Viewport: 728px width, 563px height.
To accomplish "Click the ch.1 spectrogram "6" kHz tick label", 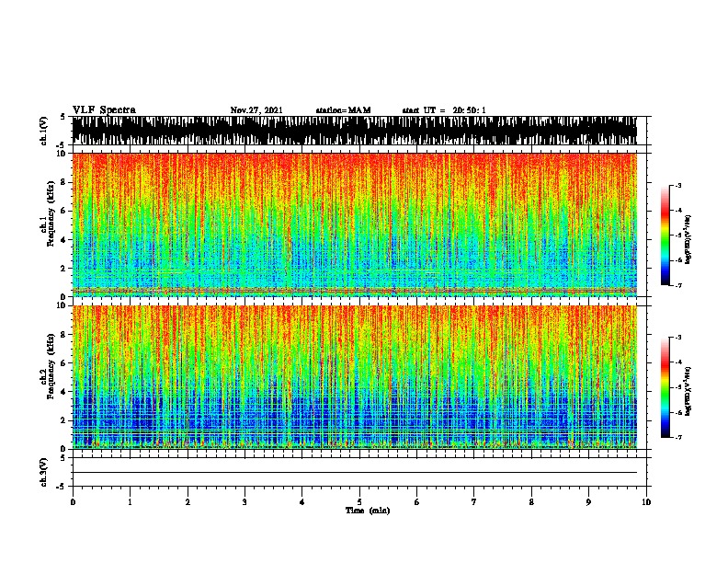I will point(63,211).
